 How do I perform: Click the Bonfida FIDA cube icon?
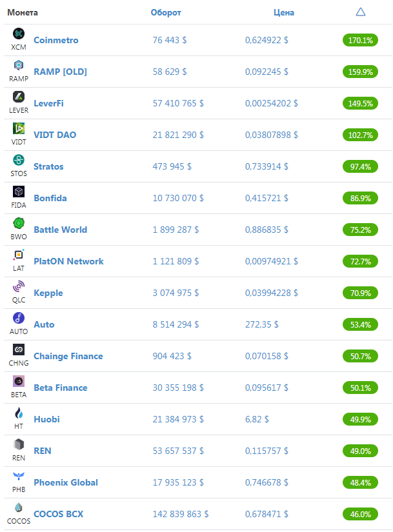19,192
